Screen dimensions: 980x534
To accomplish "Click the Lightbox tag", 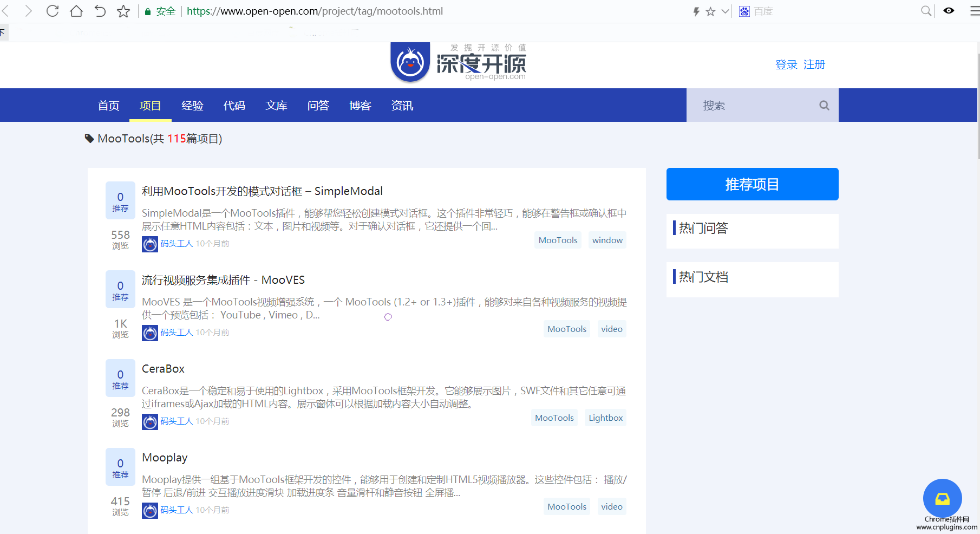I will point(605,418).
